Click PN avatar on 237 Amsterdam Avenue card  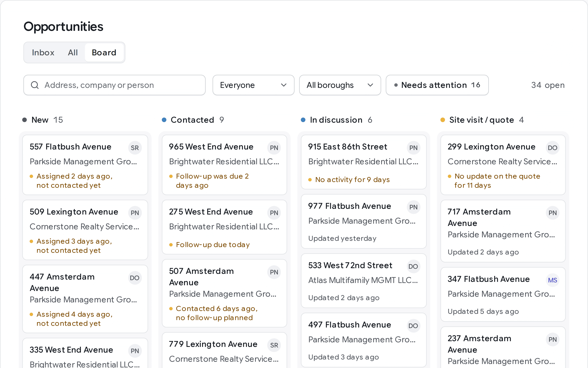[x=553, y=339]
